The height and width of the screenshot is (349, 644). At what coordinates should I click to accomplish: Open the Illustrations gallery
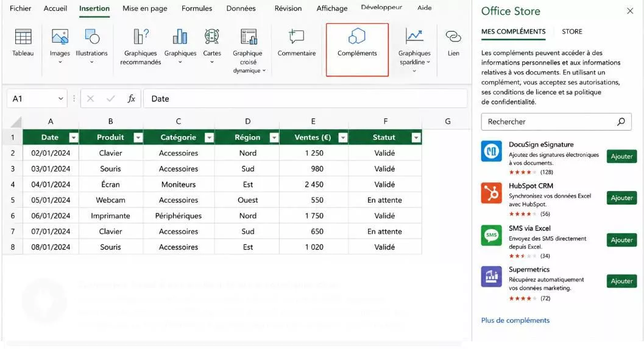pyautogui.click(x=91, y=45)
